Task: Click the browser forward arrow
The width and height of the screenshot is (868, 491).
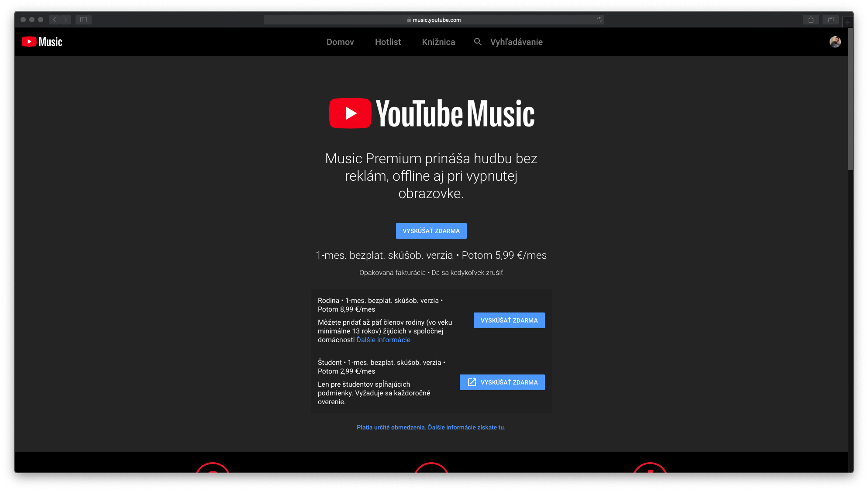Action: [x=66, y=20]
